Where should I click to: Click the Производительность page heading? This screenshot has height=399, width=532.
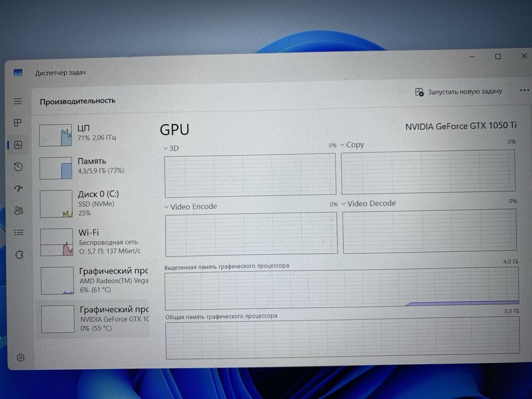click(x=78, y=101)
